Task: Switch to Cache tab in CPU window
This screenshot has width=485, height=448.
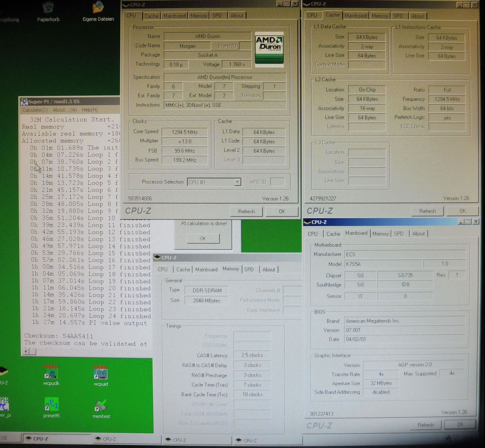Action: (x=152, y=16)
